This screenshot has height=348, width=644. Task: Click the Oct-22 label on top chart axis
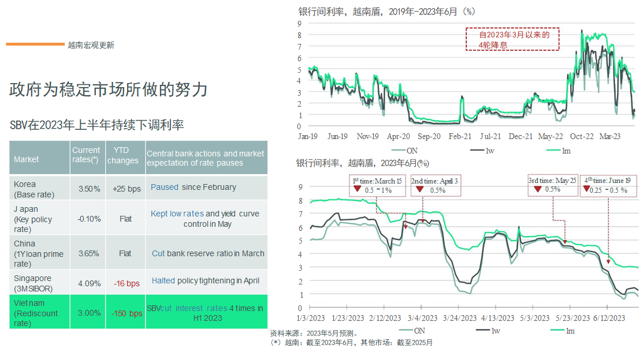pos(582,136)
